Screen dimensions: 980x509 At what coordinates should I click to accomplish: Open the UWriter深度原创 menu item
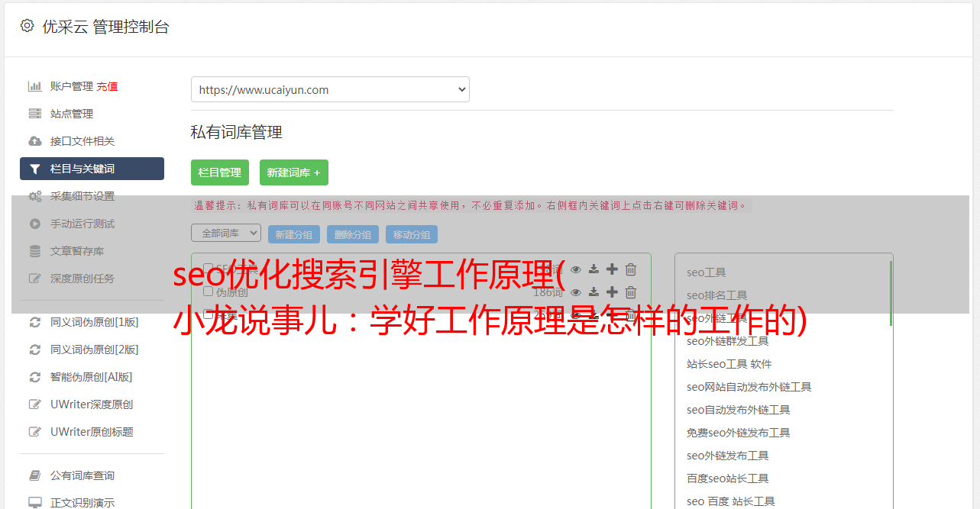click(92, 404)
